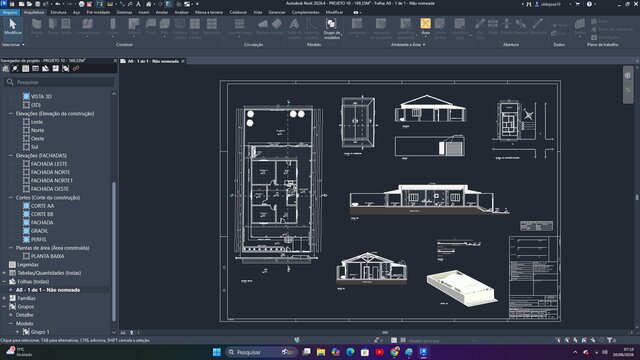This screenshot has height=360, width=640.
Task: Open the Help question mark icon
Action: tap(589, 4)
